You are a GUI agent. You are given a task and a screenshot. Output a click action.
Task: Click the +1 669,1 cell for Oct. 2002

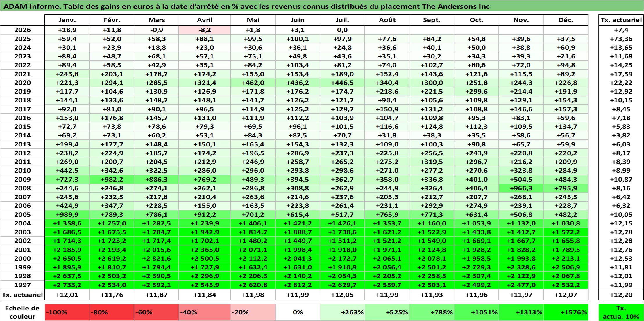click(476, 241)
